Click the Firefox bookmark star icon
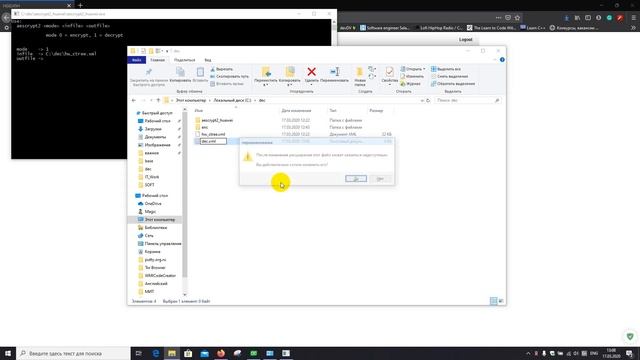This screenshot has width=640, height=360. (x=517, y=18)
